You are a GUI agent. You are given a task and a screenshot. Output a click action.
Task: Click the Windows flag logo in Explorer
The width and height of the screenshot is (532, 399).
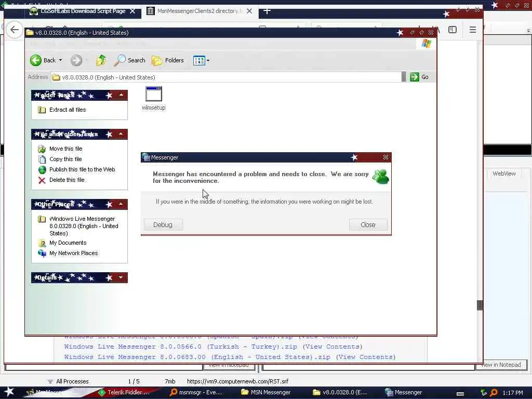pyautogui.click(x=426, y=44)
